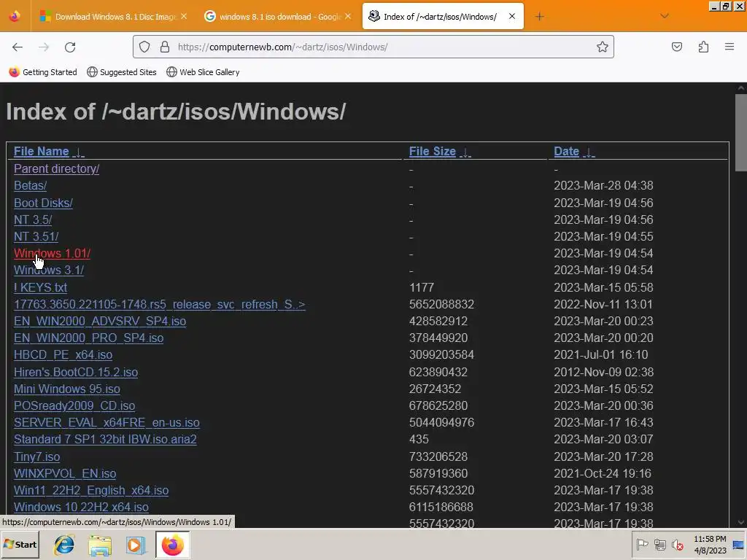
Task: Switch to windows 8.1 iso download Google tab
Action: click(278, 16)
